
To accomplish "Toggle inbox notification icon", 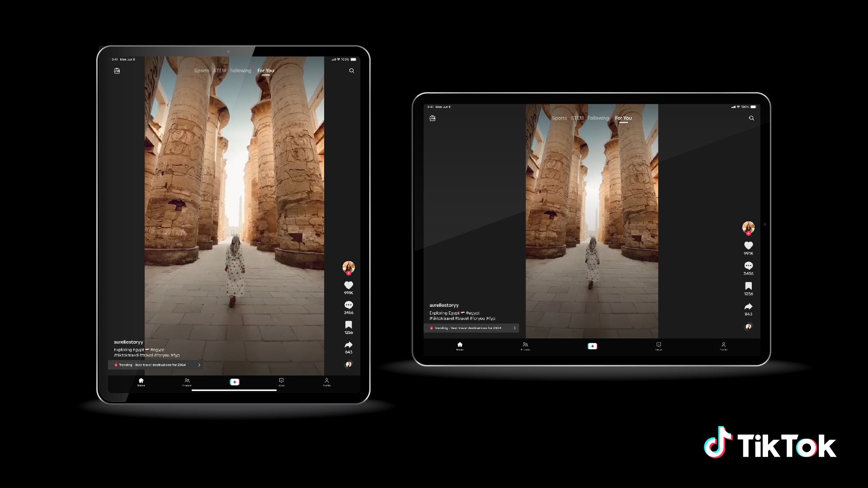I will tap(281, 381).
